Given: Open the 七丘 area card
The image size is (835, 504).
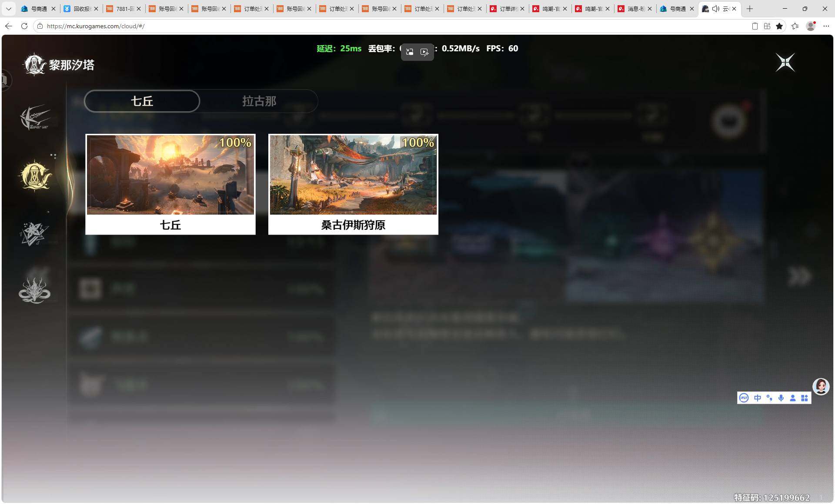Looking at the screenshot, I should click(x=170, y=184).
